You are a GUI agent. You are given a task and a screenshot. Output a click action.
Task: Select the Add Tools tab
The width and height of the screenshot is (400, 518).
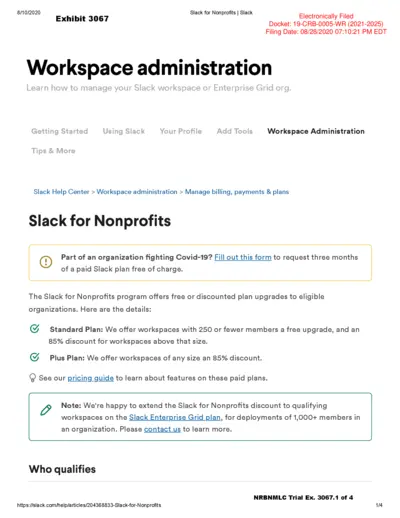point(235,131)
